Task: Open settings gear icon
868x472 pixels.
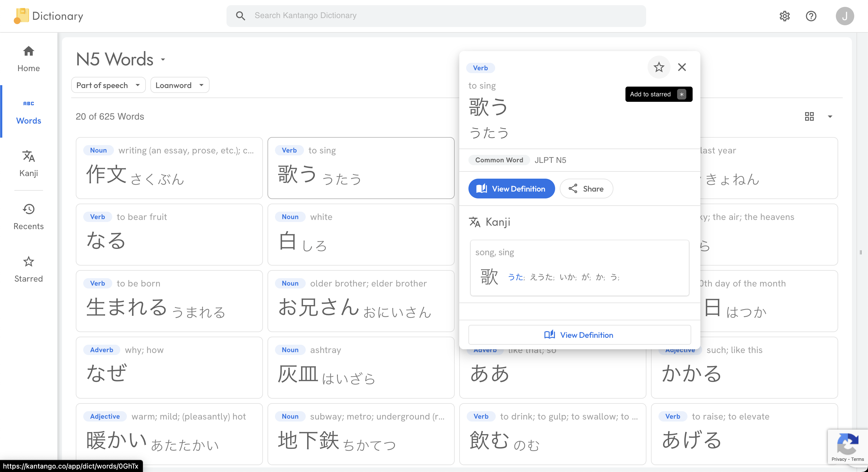Action: (x=784, y=16)
